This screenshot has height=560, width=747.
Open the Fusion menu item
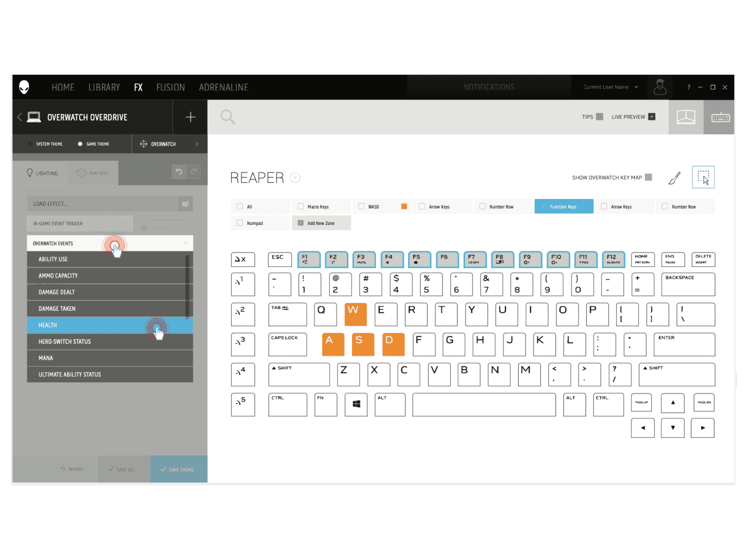(x=170, y=87)
